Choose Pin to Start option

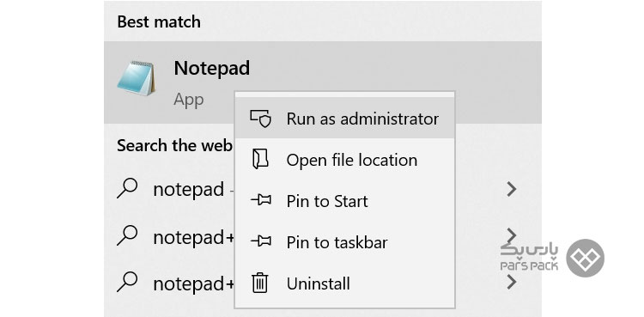[344, 201]
